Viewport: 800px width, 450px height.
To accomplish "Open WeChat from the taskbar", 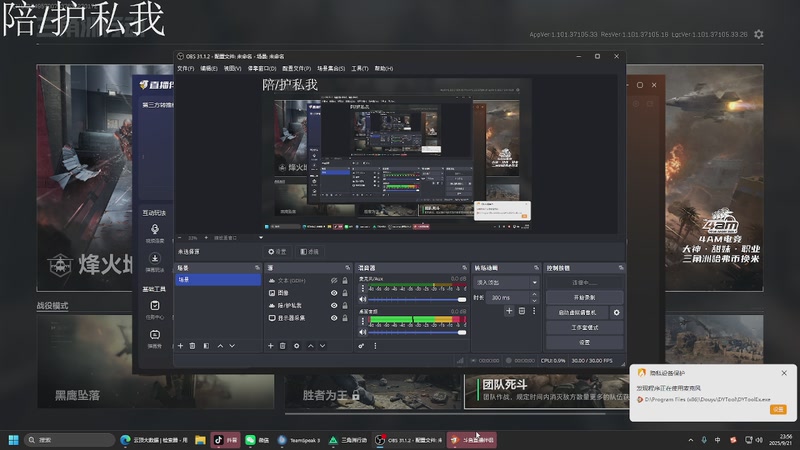I will [x=257, y=440].
